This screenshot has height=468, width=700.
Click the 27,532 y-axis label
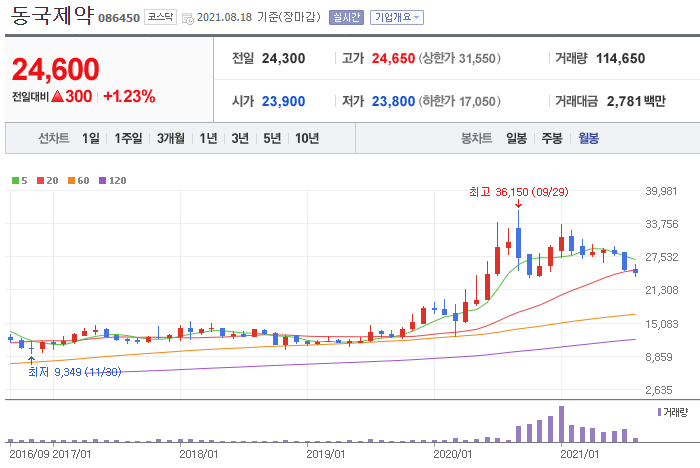click(x=661, y=257)
